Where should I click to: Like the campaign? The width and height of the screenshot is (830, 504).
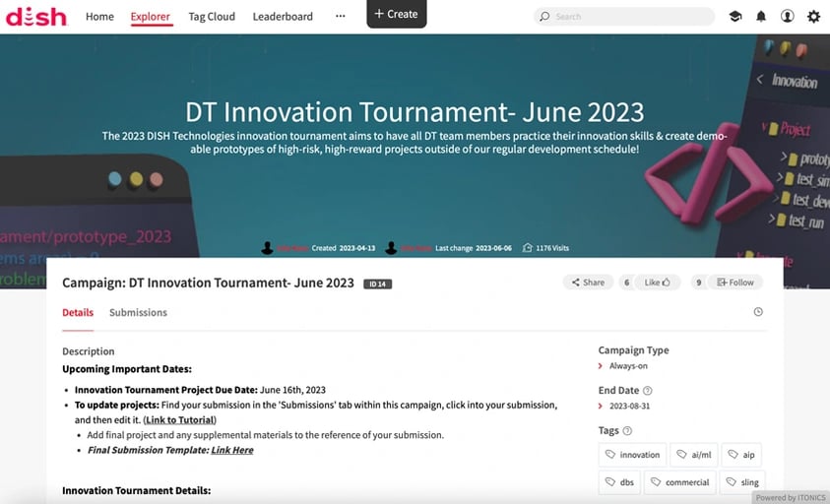pyautogui.click(x=657, y=283)
